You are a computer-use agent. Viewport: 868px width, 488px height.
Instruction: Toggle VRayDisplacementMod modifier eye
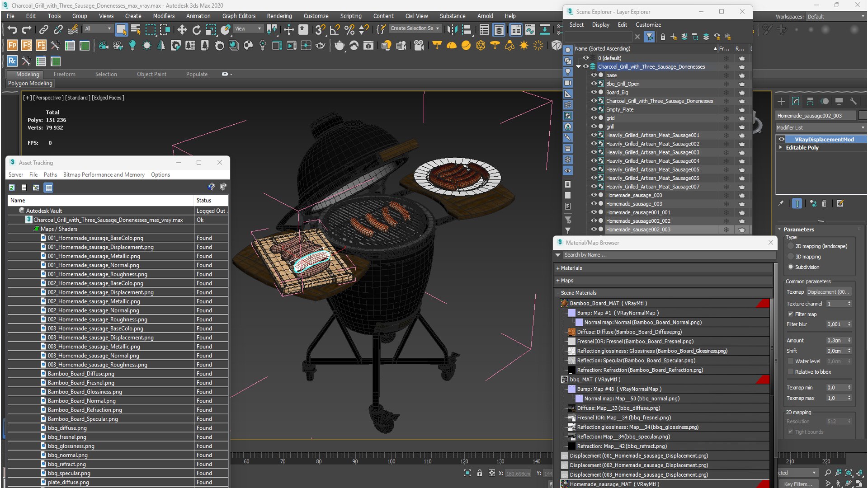tap(782, 139)
